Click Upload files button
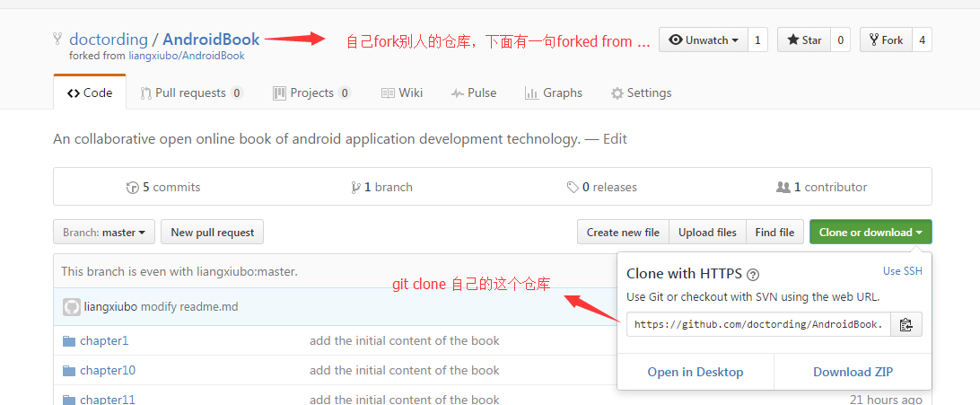The width and height of the screenshot is (980, 405). pos(707,232)
